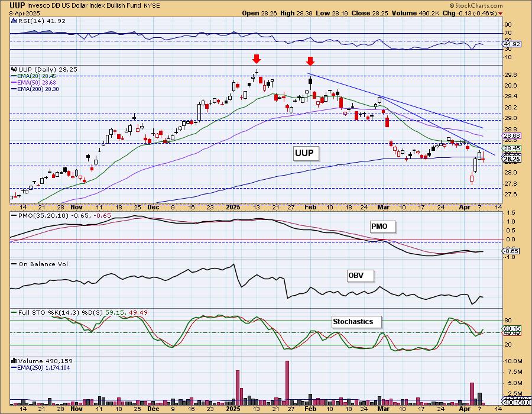Click the 29.8 price axis label
The image size is (532, 414).
[x=511, y=75]
